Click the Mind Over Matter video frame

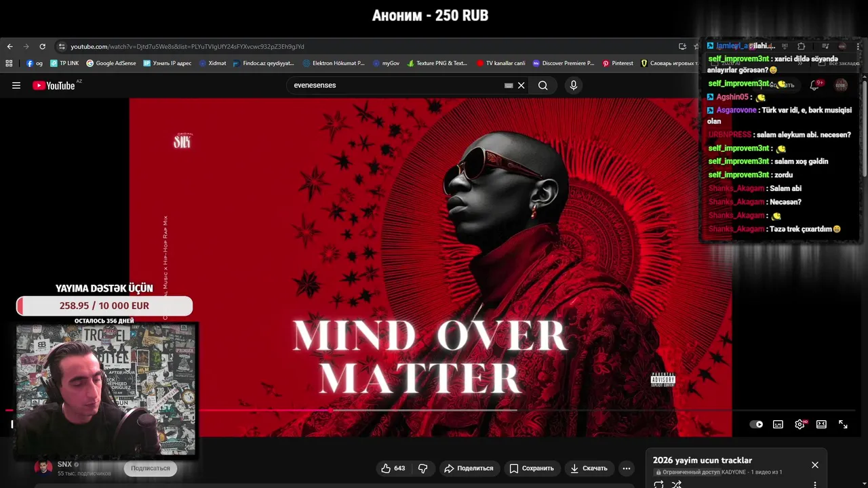(431, 268)
